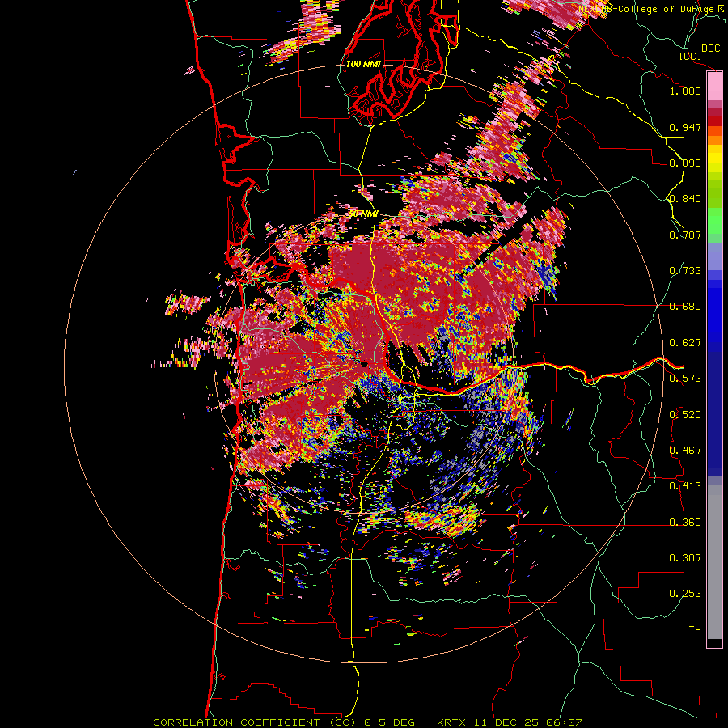Click the 0.733 legend value
This screenshot has width=728, height=728.
685,271
